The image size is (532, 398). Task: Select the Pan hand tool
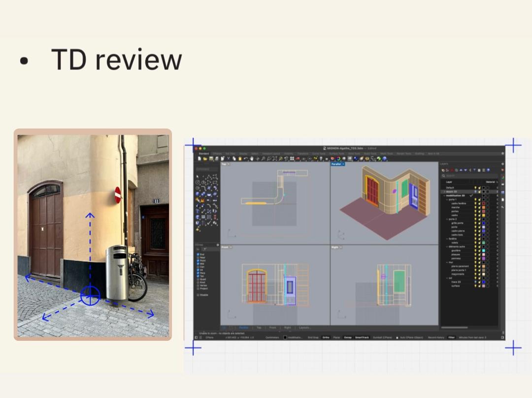(x=252, y=159)
